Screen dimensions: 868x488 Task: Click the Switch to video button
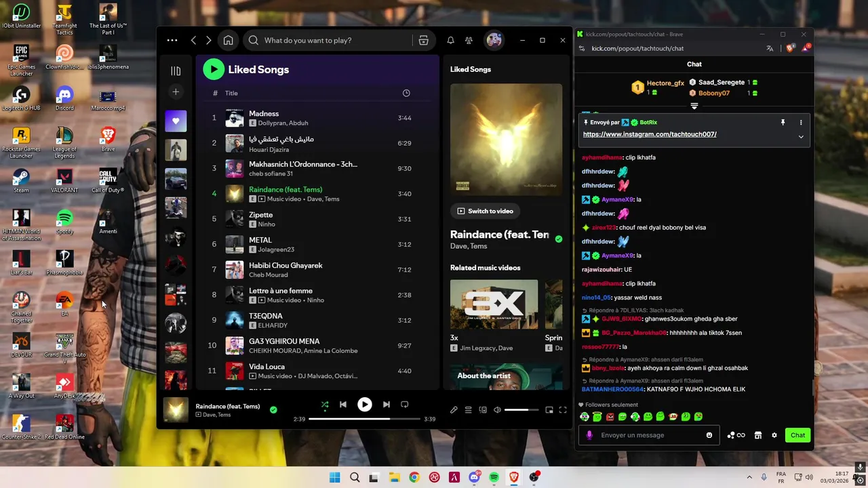coord(485,211)
